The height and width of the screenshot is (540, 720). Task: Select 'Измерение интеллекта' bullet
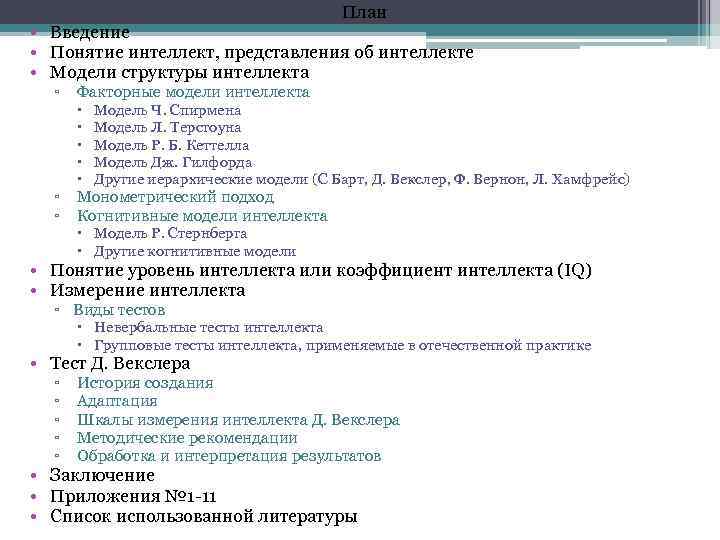pos(147,290)
